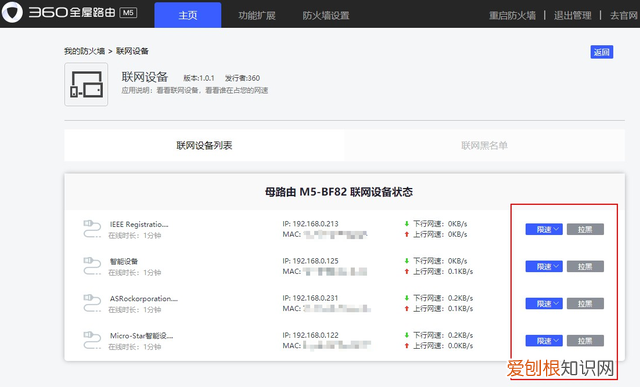Click device name Micro-Star智能设...
Screen dimensions: 640x387
tap(141, 336)
